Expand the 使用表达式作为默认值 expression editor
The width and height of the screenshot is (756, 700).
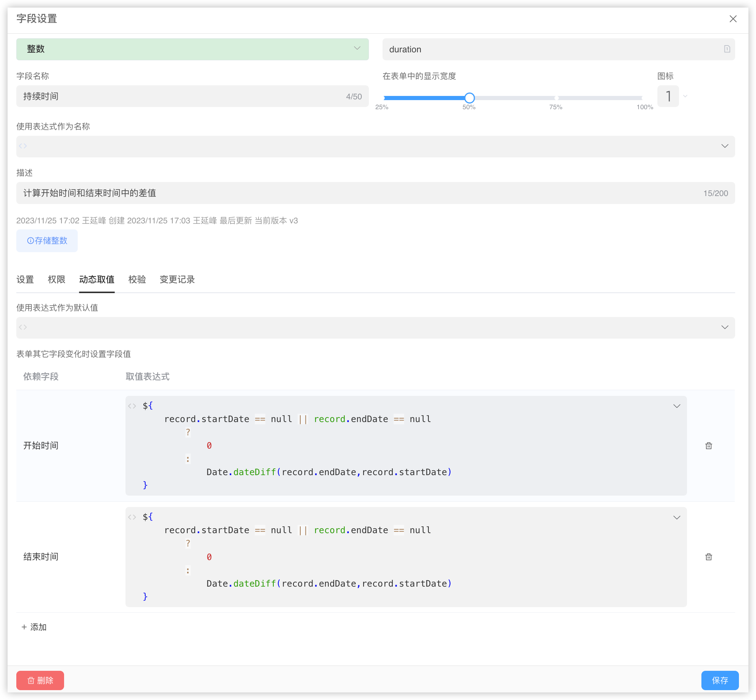(x=725, y=327)
